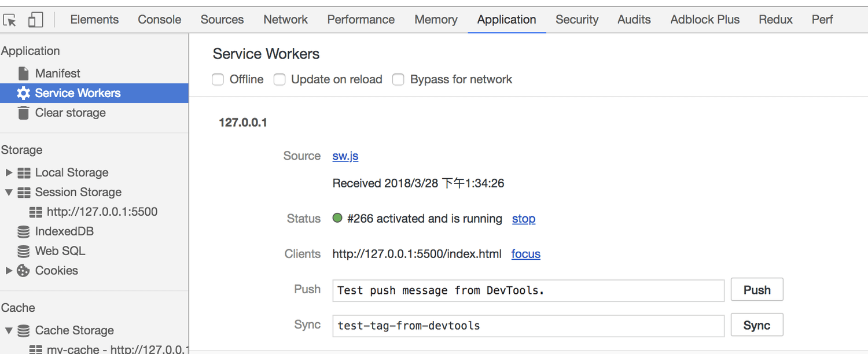Toggle the device toolbar icon
This screenshot has height=354, width=868.
coord(36,20)
